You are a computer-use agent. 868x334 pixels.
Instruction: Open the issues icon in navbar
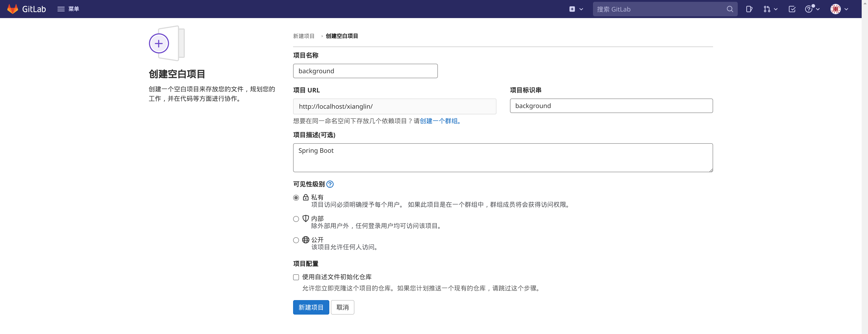tap(749, 9)
